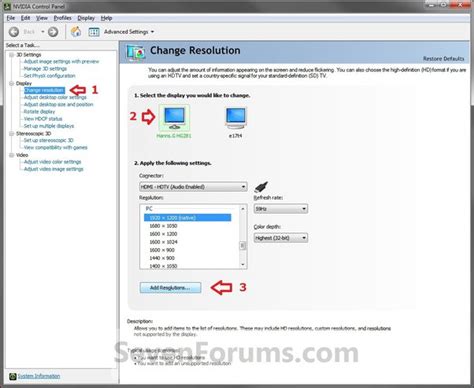Click the NVIDIA Control Panel title icon

pos(7,6)
